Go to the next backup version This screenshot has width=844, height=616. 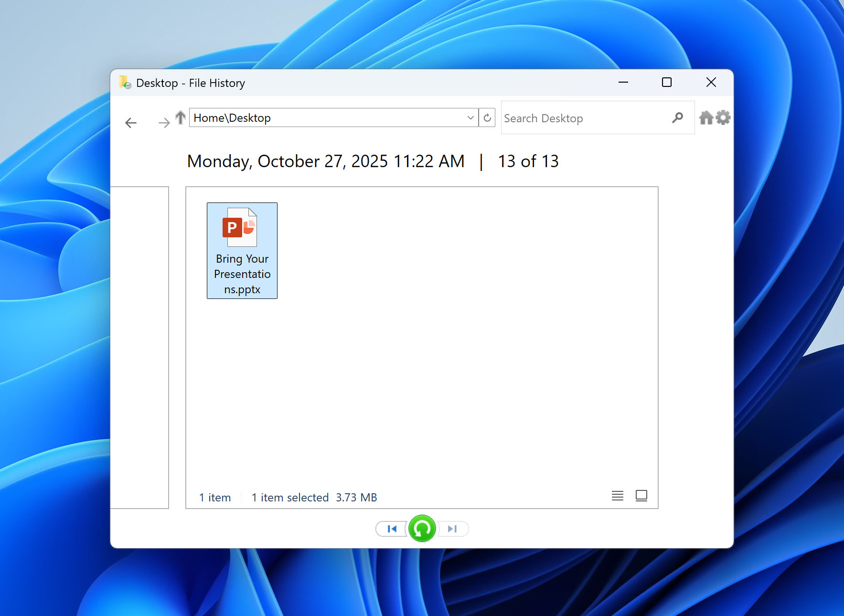tap(452, 529)
